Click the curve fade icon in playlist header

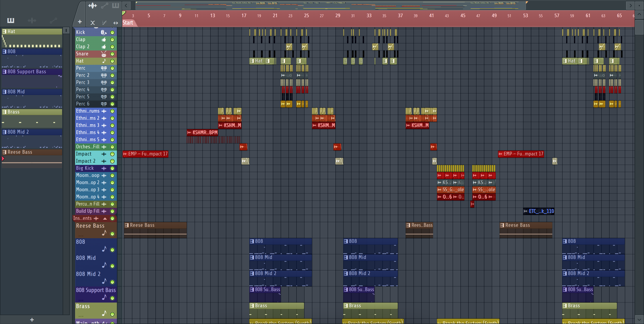pos(104,23)
